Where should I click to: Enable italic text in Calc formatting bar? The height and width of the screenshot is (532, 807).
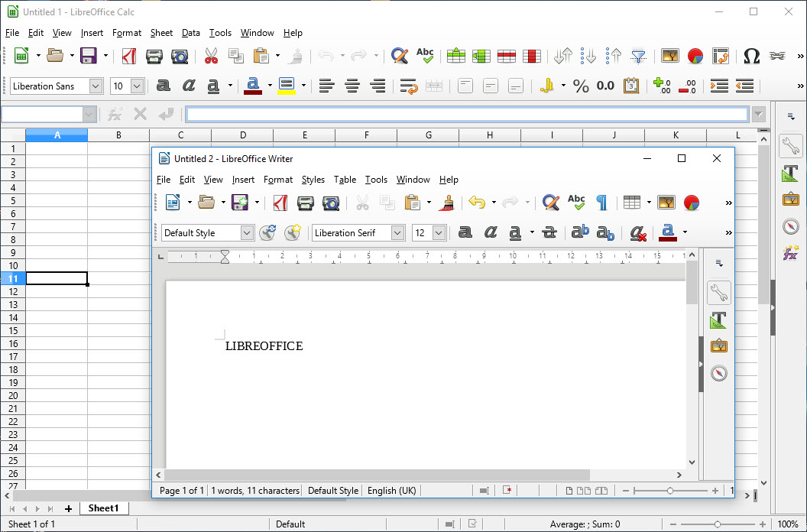(188, 86)
